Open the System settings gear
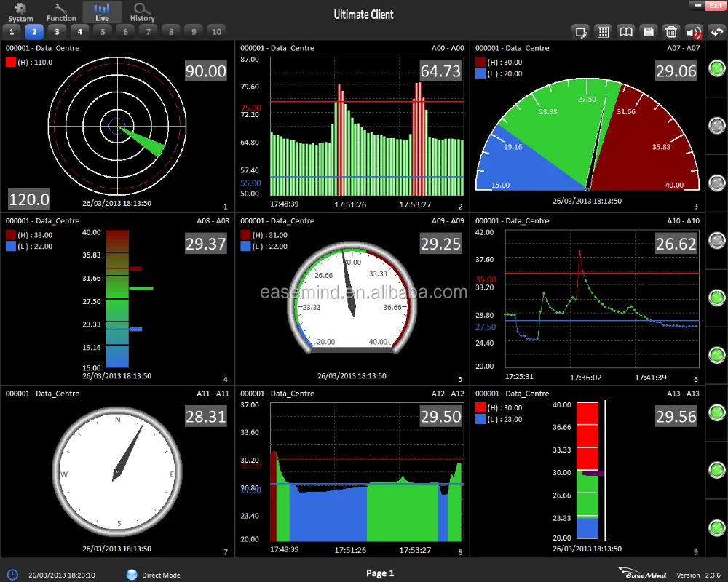The width and height of the screenshot is (728, 582). point(20,11)
